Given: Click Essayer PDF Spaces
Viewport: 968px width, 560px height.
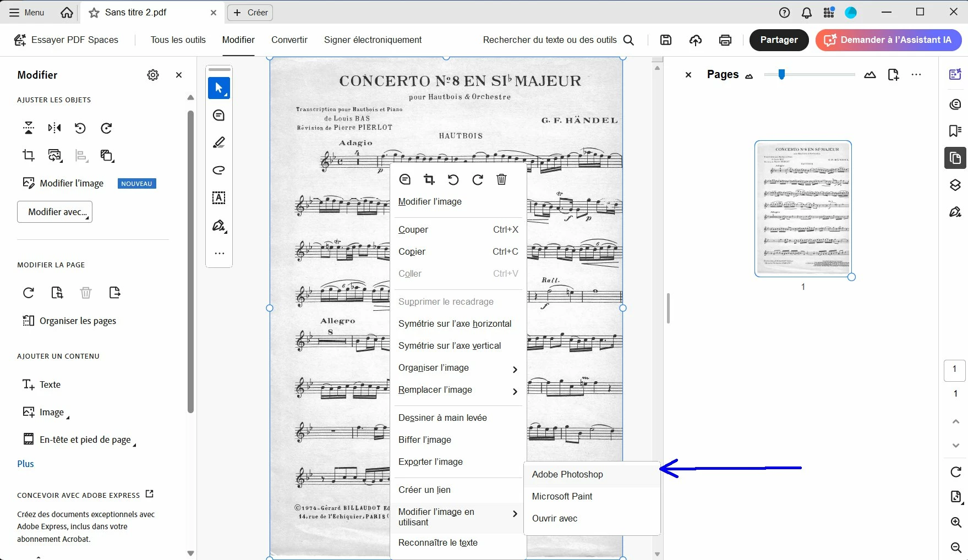Looking at the screenshot, I should pyautogui.click(x=66, y=40).
